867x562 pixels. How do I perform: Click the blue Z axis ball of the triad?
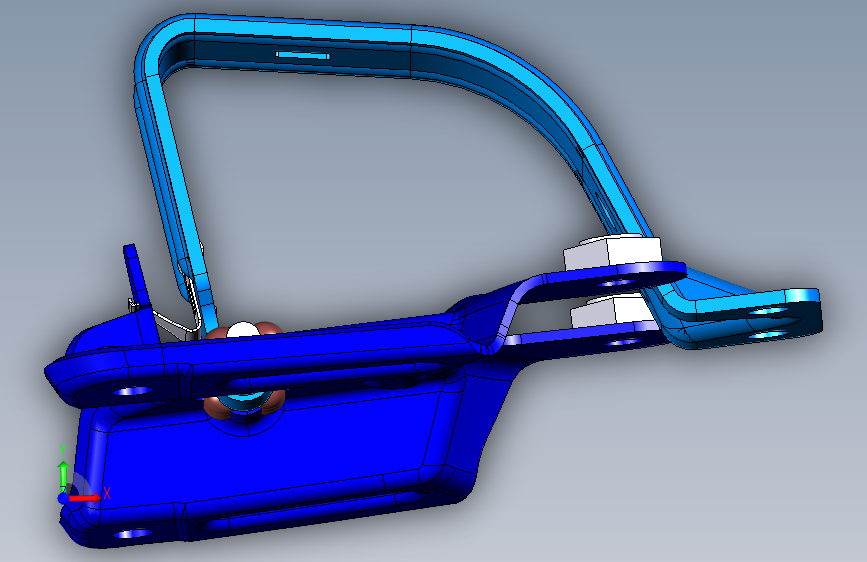[64, 498]
